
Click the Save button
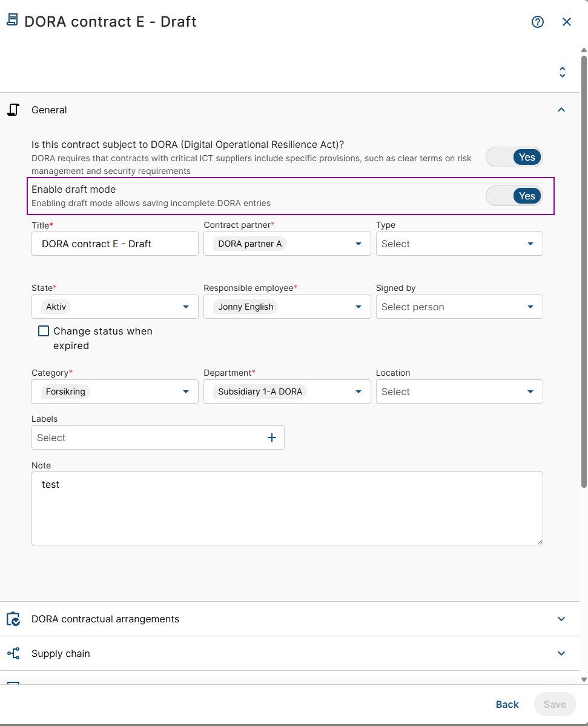555,704
